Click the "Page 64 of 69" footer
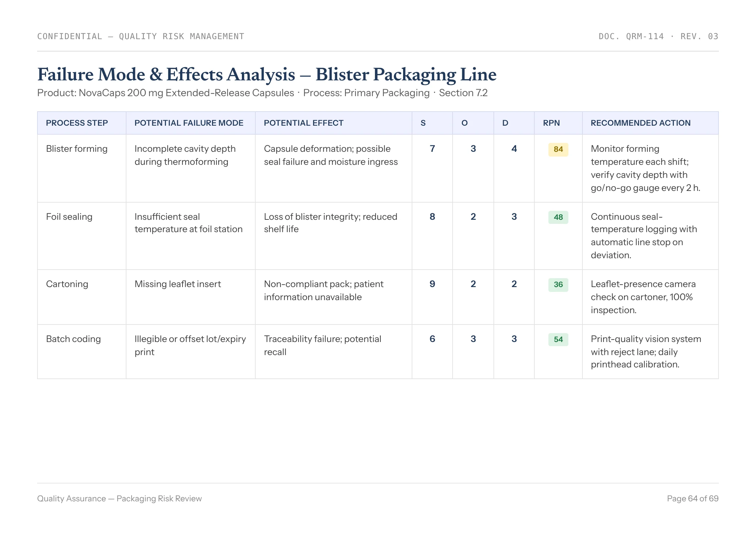 point(693,499)
